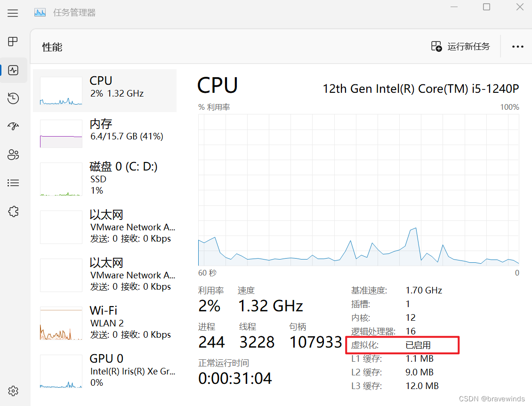The height and width of the screenshot is (406, 532).
Task: Click the handle count 107933
Action: [315, 342]
